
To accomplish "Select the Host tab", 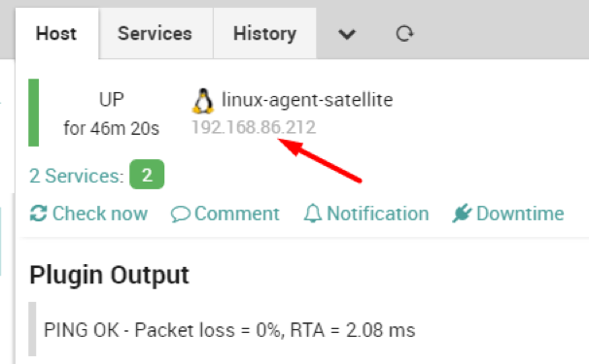I will pyautogui.click(x=57, y=33).
